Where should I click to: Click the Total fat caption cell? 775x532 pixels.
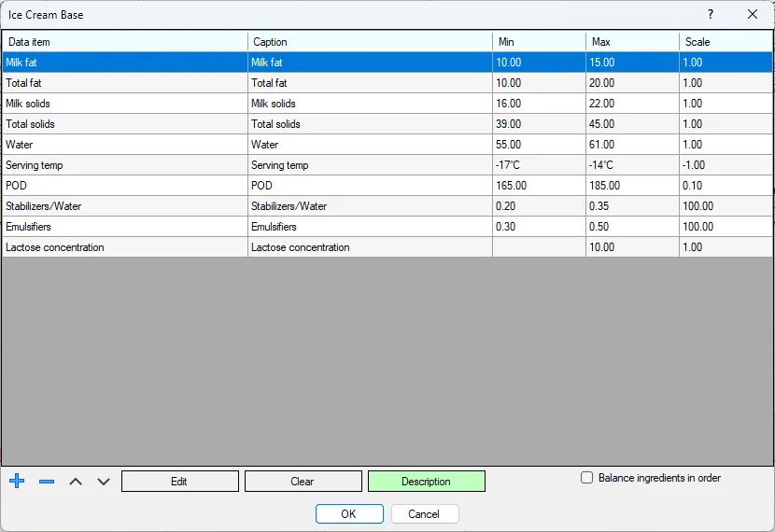370,83
